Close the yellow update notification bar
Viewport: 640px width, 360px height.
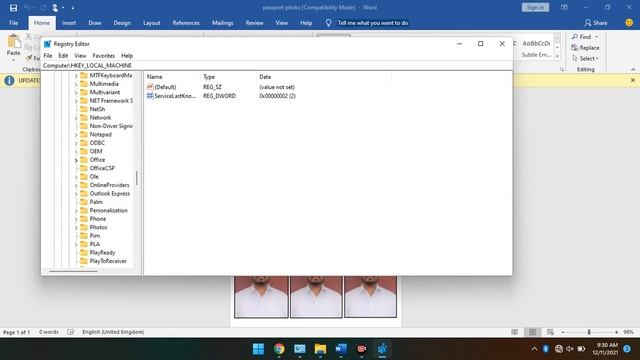click(x=633, y=80)
